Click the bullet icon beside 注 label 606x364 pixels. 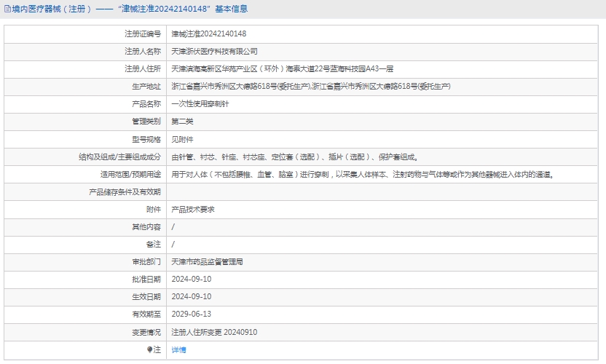(150, 349)
